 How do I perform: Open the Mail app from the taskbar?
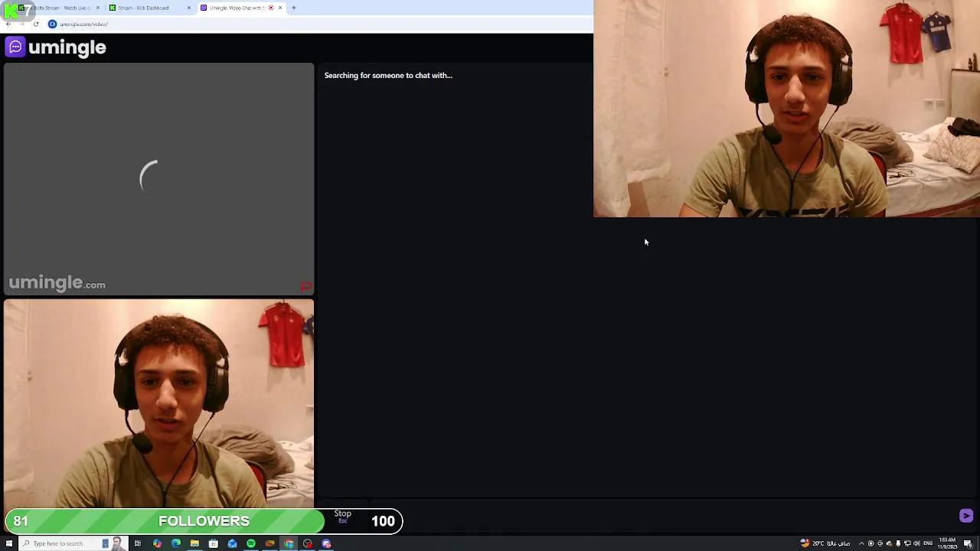[x=232, y=543]
